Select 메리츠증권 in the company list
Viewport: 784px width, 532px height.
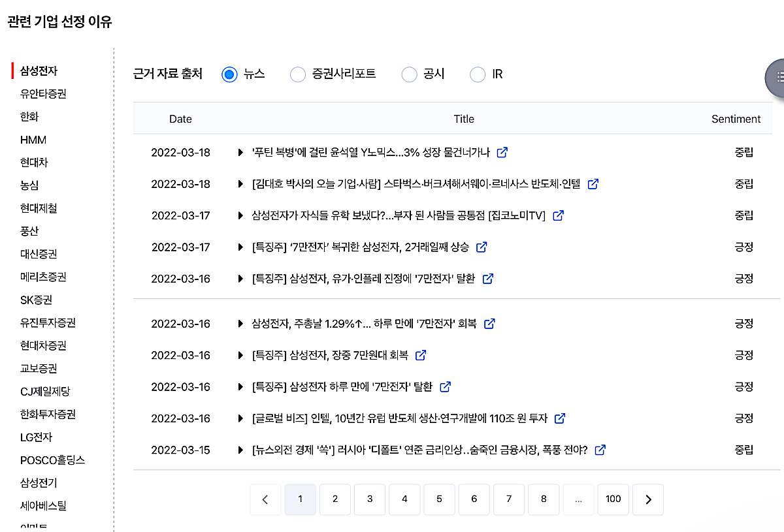(x=43, y=277)
